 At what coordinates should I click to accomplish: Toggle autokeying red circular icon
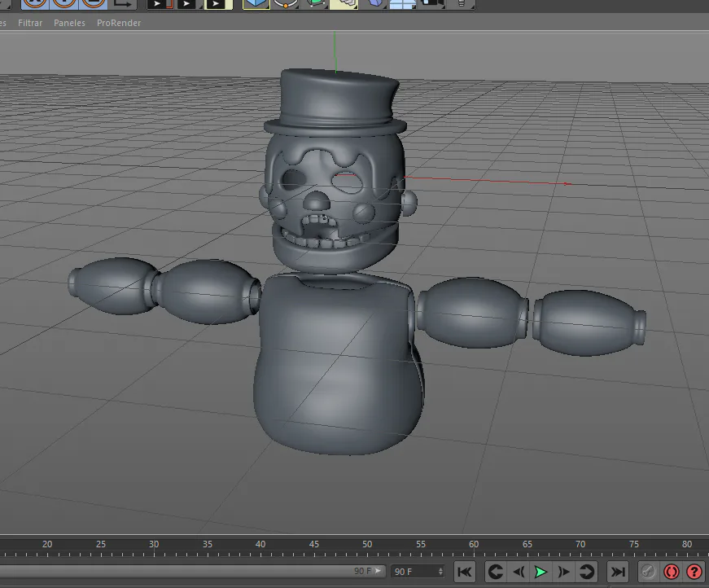672,572
